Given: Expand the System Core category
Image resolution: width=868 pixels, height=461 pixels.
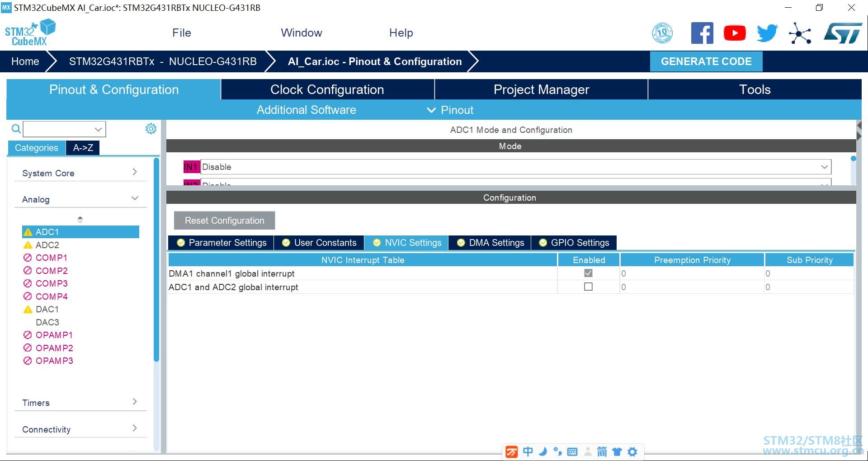Looking at the screenshot, I should pos(80,173).
